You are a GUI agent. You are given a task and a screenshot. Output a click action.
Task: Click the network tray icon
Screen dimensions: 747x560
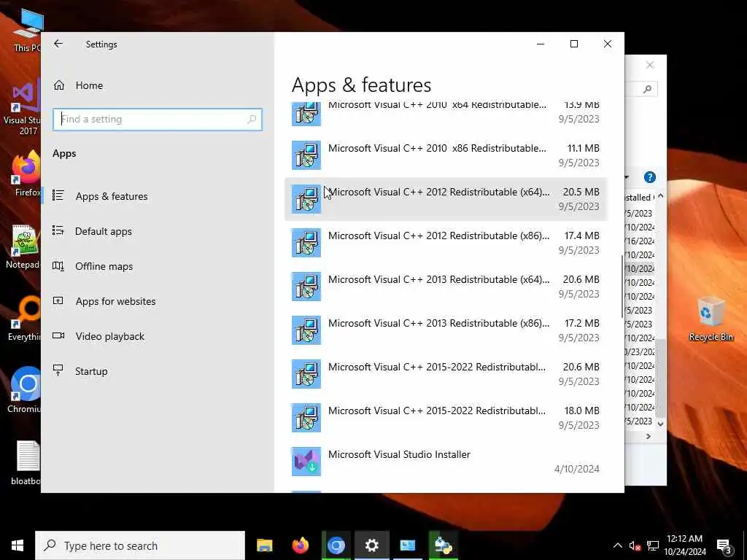pos(653,545)
